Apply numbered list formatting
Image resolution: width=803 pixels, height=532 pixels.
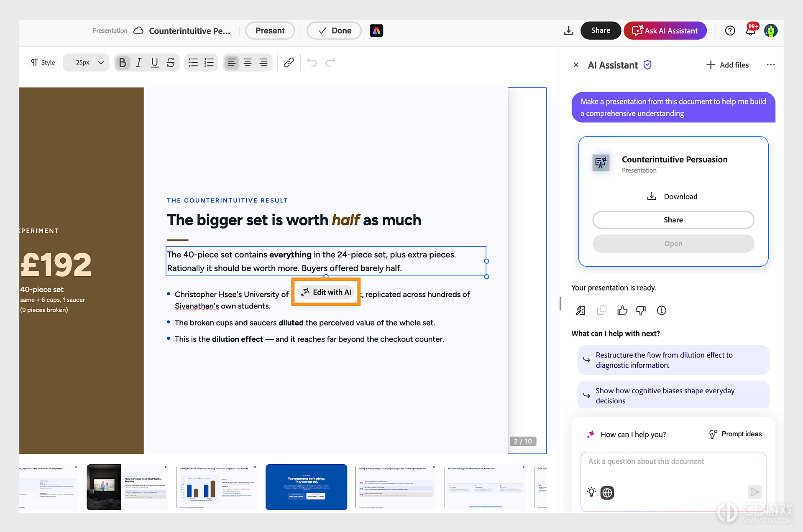coord(209,63)
